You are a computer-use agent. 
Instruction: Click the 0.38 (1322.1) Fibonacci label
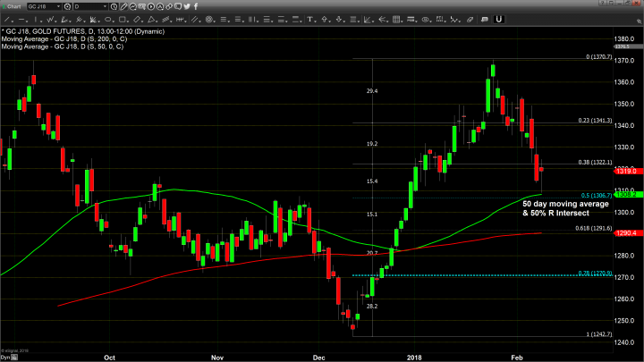pos(595,162)
